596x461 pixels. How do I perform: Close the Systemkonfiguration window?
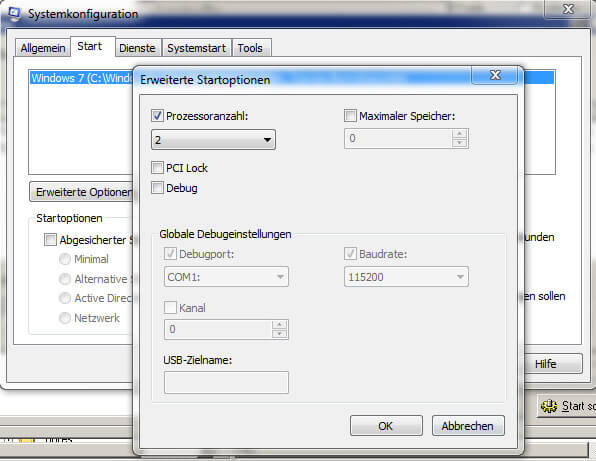pos(568,9)
